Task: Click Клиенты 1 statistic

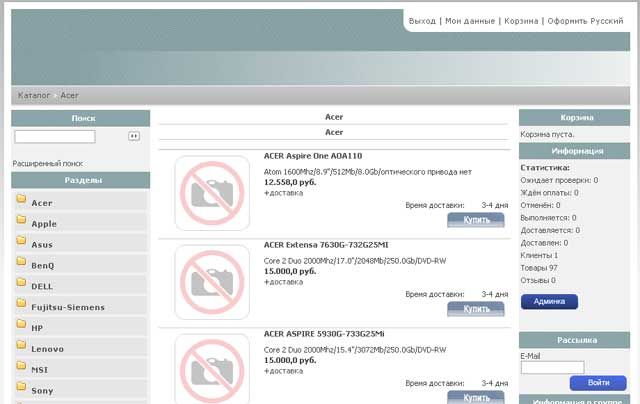Action: 539,255
